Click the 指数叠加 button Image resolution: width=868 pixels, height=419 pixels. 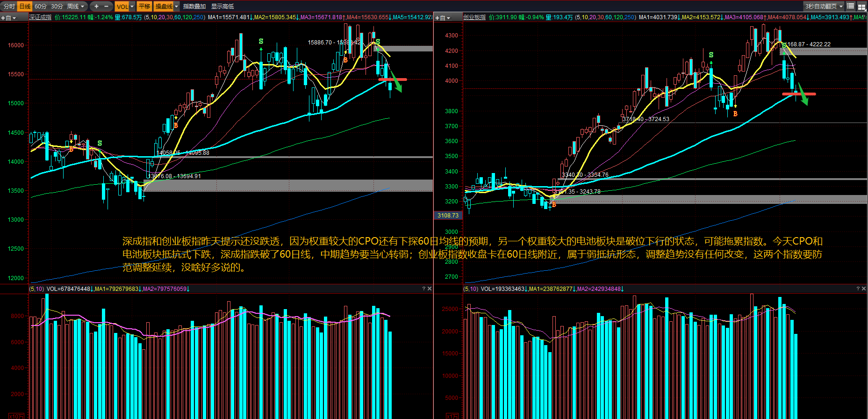tap(194, 6)
